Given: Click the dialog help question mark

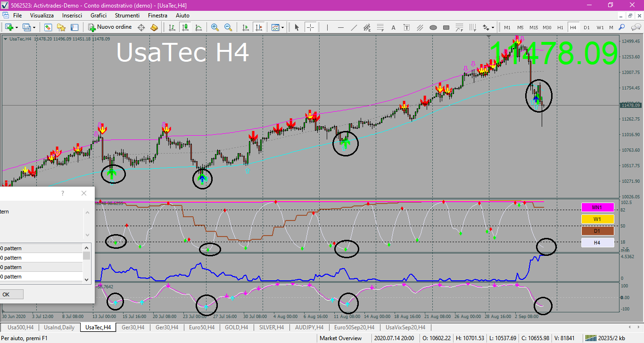Looking at the screenshot, I should (x=63, y=193).
